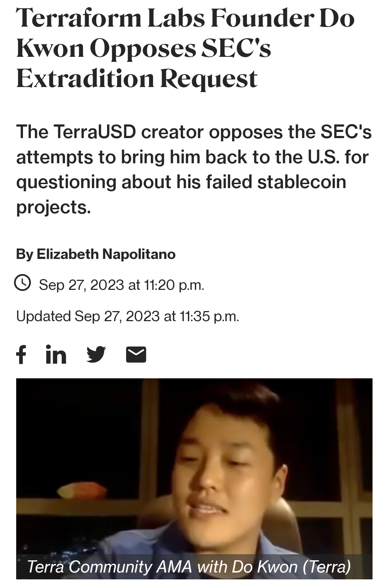Select the publish timestamp 'Sep 27, 2023 at 11:20 p.m.'
The width and height of the screenshot is (388, 588).
[122, 283]
